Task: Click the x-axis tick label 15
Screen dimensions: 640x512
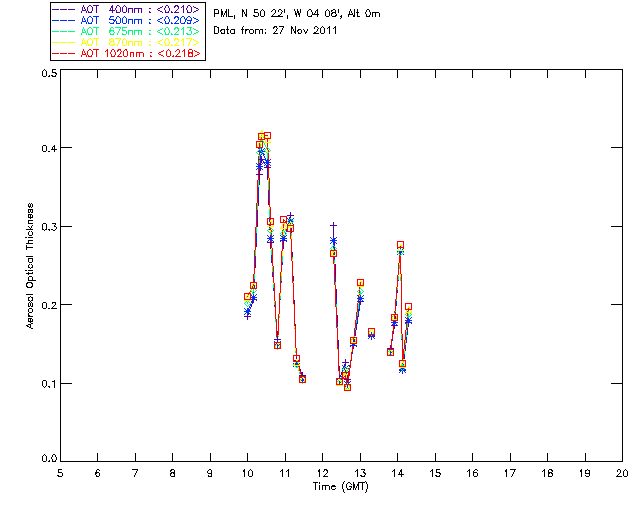Action: coord(435,473)
